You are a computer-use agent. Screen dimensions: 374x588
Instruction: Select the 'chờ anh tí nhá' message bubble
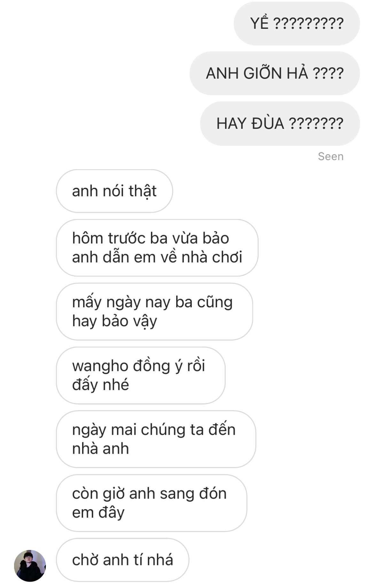coord(123,560)
